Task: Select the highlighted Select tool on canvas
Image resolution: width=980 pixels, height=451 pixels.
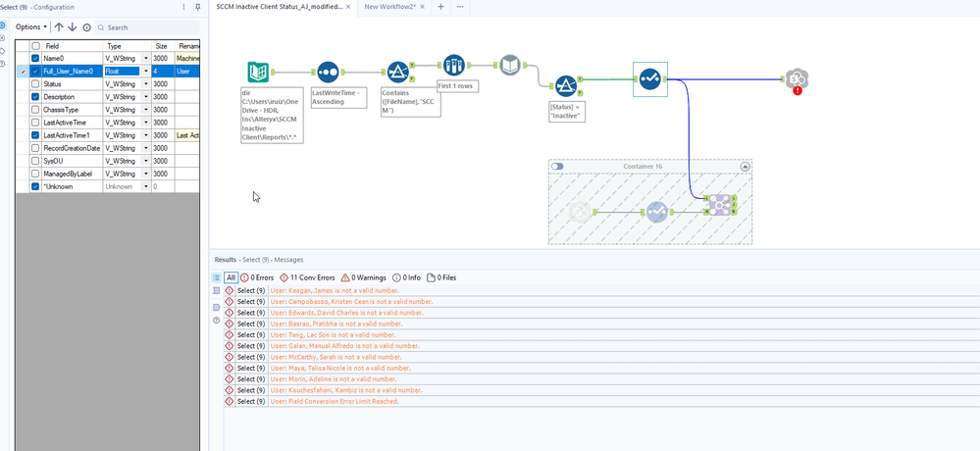Action: [650, 79]
